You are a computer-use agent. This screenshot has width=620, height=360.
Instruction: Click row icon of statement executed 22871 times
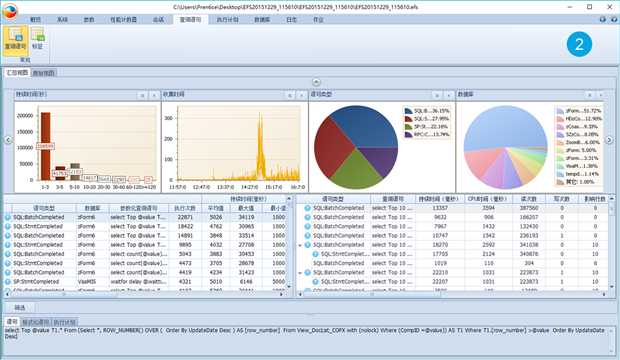point(8,217)
